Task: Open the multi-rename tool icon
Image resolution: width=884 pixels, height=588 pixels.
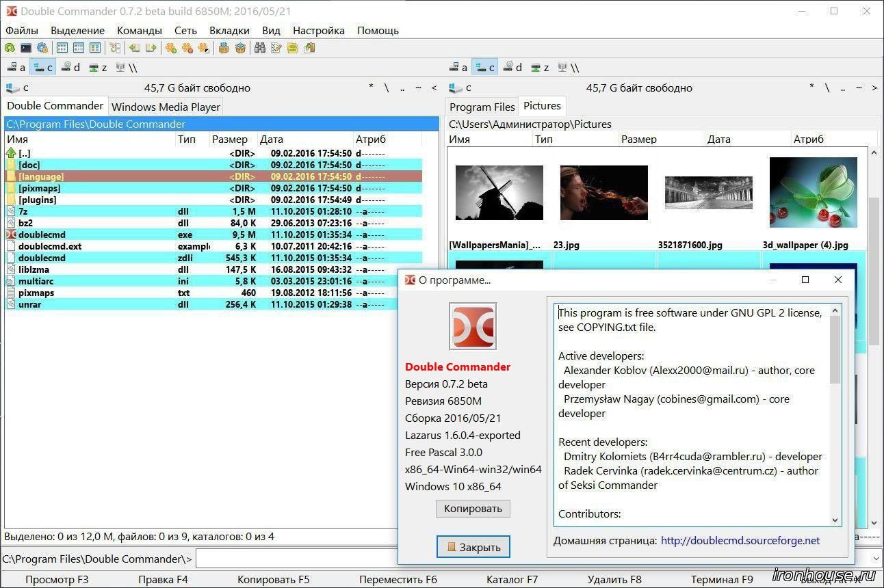Action: pyautogui.click(x=276, y=48)
